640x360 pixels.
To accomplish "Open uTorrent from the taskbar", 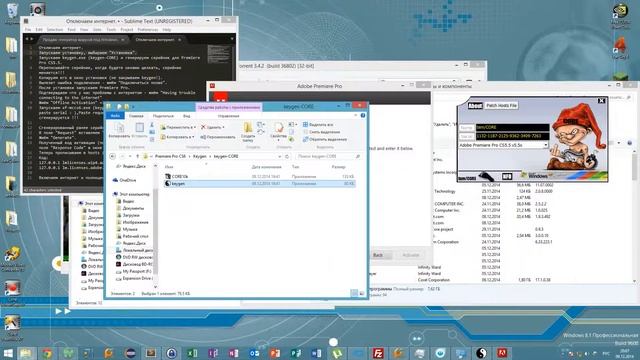I will point(337,353).
